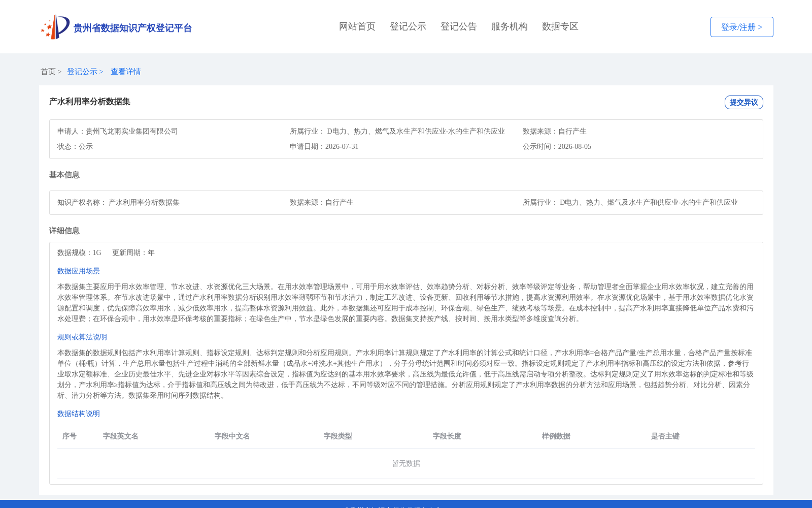Click the 详细信息 section heading
812x508 pixels.
pyautogui.click(x=64, y=231)
